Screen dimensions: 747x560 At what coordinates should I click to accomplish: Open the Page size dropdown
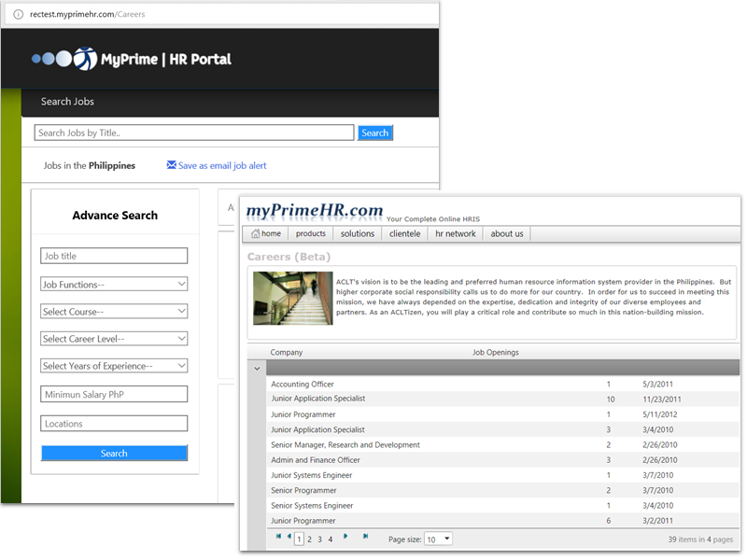click(x=438, y=539)
